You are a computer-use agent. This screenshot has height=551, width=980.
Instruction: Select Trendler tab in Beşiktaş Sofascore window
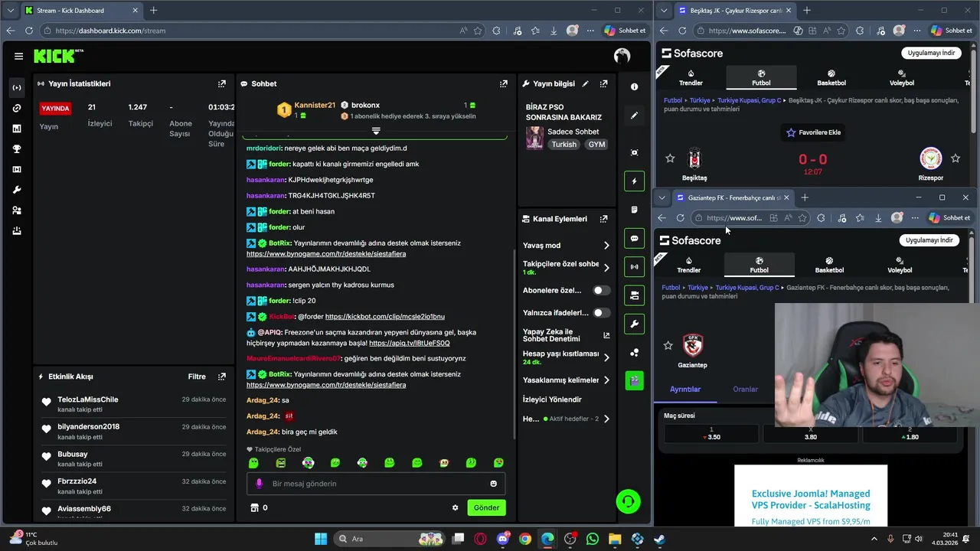tap(691, 78)
